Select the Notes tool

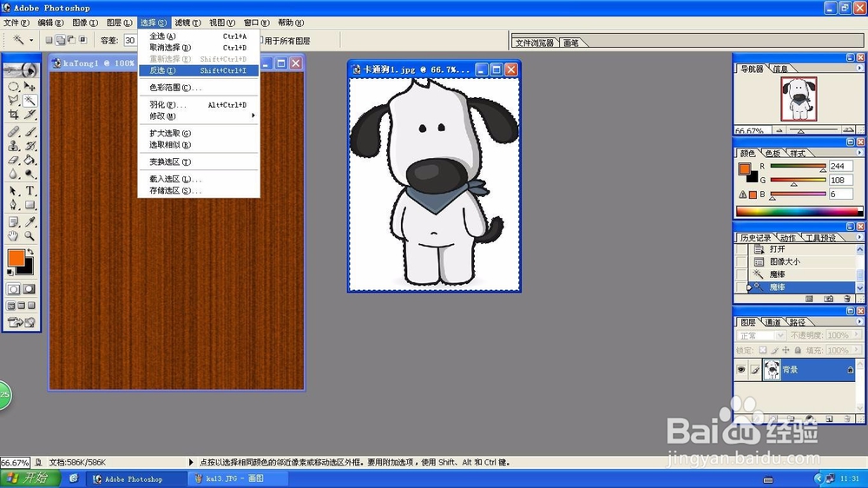13,222
